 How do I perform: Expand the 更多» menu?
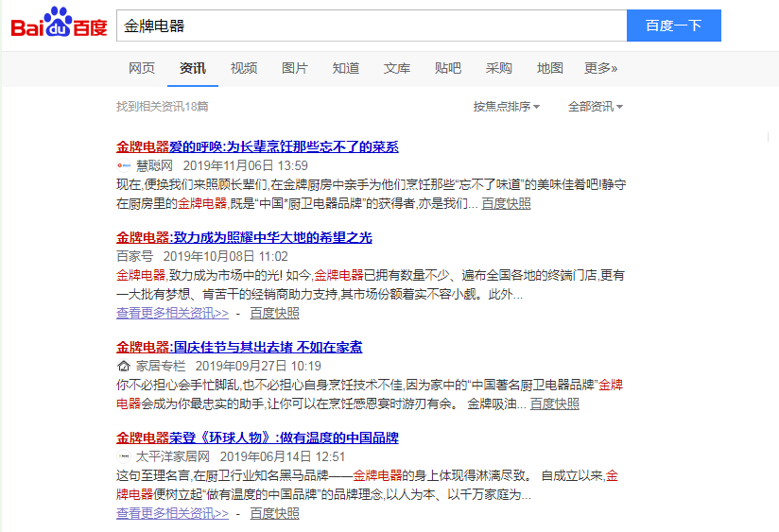point(601,68)
